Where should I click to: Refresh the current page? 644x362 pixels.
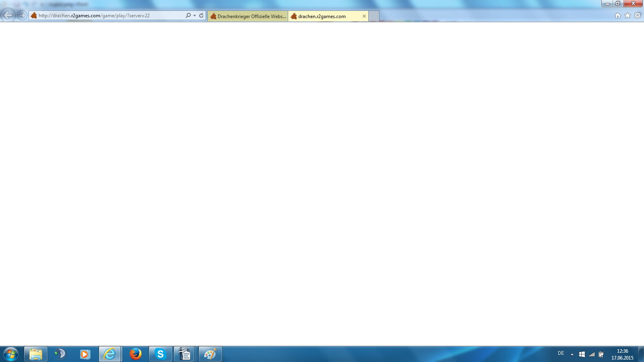(201, 16)
